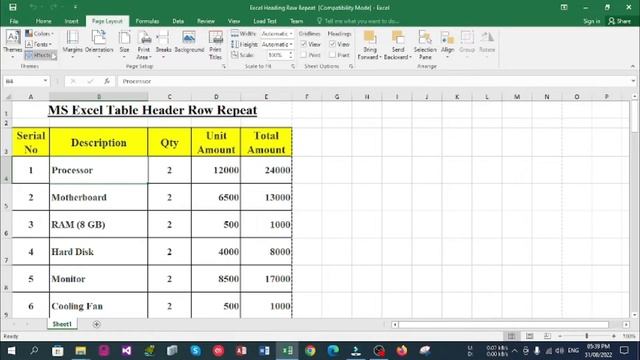Open theme Effects dropdown

(40, 55)
